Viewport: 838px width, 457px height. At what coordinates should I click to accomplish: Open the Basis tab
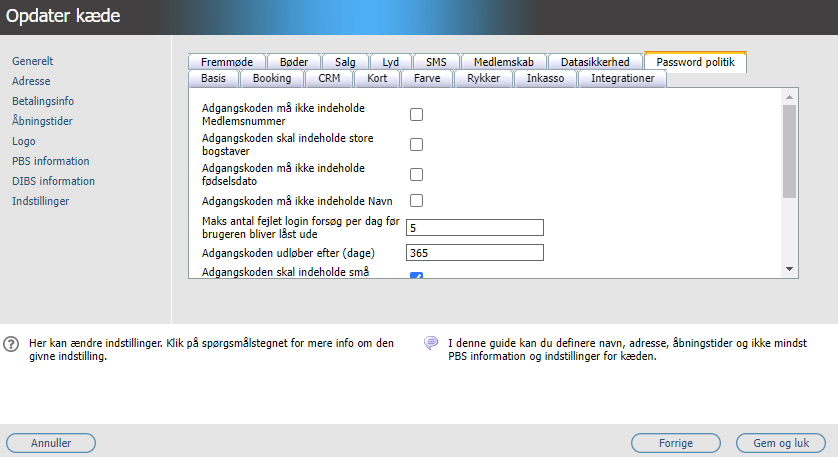pos(213,79)
